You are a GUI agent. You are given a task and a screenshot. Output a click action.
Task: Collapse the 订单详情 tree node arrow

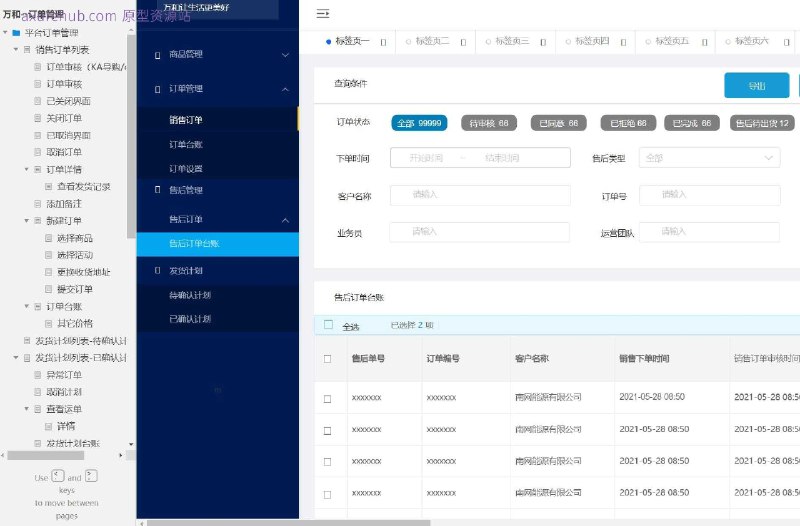pyautogui.click(x=27, y=169)
